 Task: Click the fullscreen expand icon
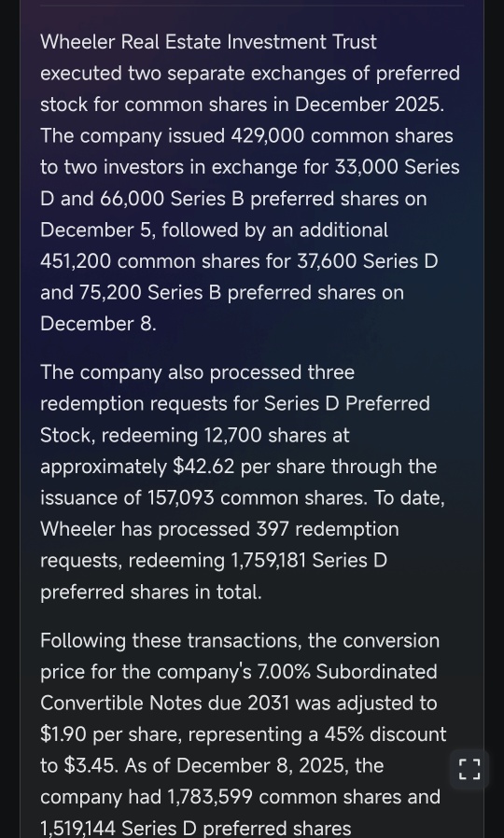(469, 769)
